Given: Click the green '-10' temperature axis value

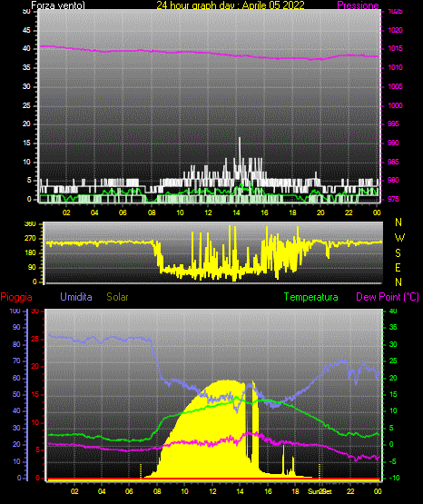Looking at the screenshot, I should pos(395,478).
